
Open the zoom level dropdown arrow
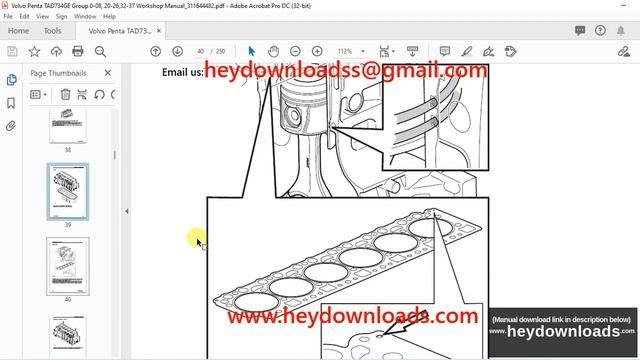363,51
